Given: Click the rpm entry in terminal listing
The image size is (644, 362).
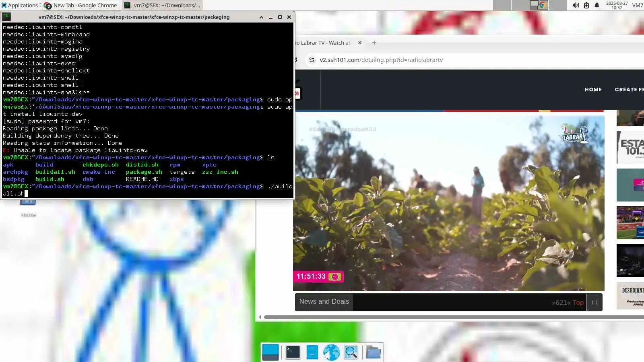Looking at the screenshot, I should pyautogui.click(x=175, y=165).
